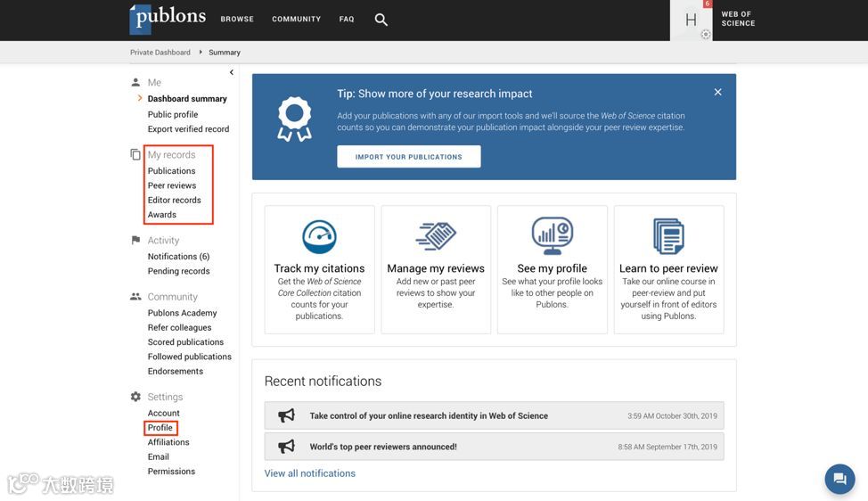868x501 pixels.
Task: Click the Summary breadcrumb
Action: (225, 52)
